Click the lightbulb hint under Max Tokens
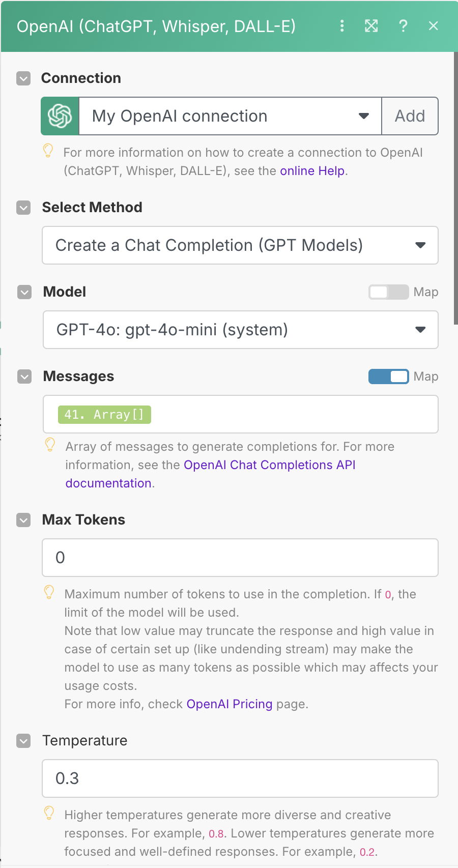The image size is (458, 868). tap(49, 592)
